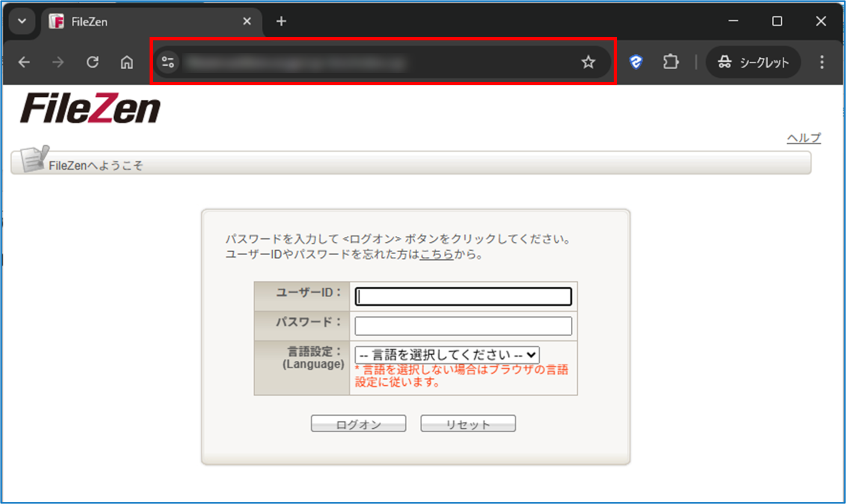The width and height of the screenshot is (846, 504).
Task: Expand the tab search dropdown arrow
Action: (22, 21)
